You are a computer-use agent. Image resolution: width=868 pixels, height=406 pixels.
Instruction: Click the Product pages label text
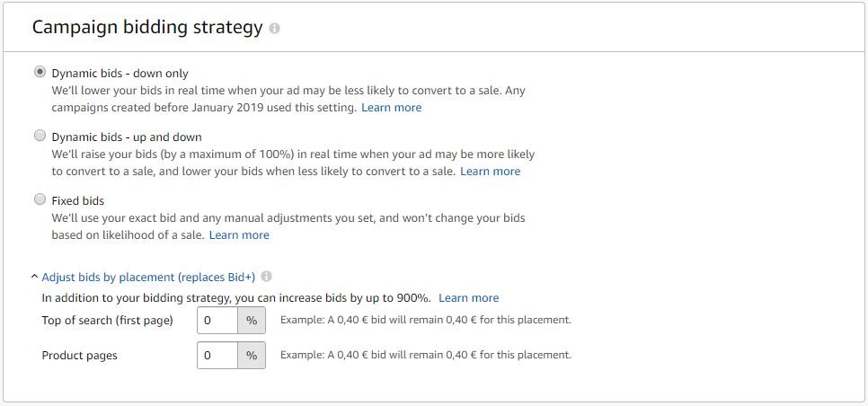point(80,355)
